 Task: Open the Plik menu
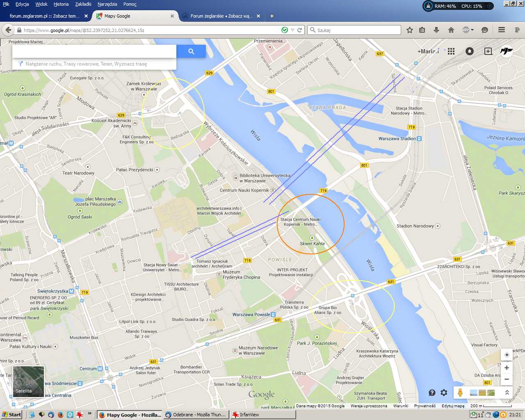tap(6, 4)
